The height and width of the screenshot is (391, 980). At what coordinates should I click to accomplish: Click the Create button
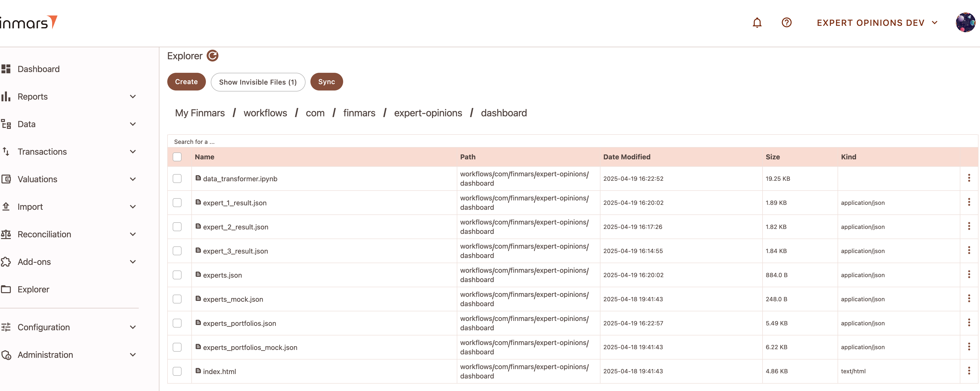(x=186, y=82)
